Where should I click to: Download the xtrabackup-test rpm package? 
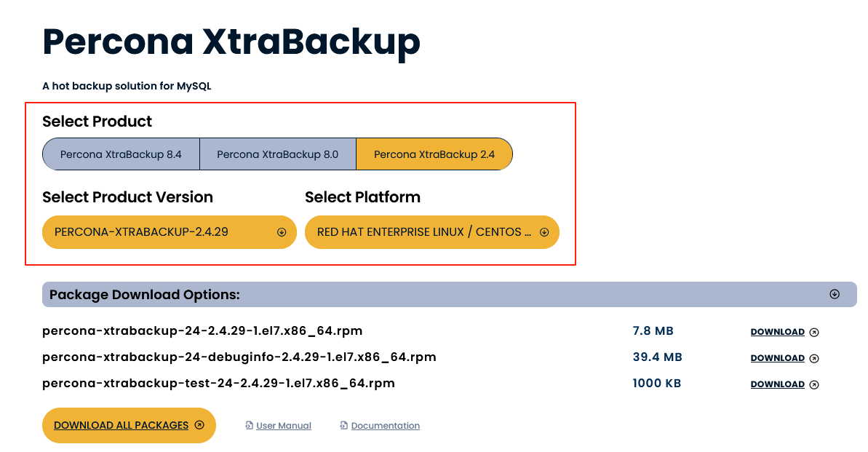(x=777, y=384)
